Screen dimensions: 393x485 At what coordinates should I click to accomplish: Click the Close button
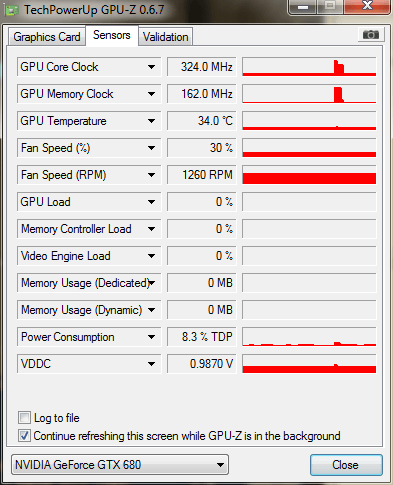346,465
